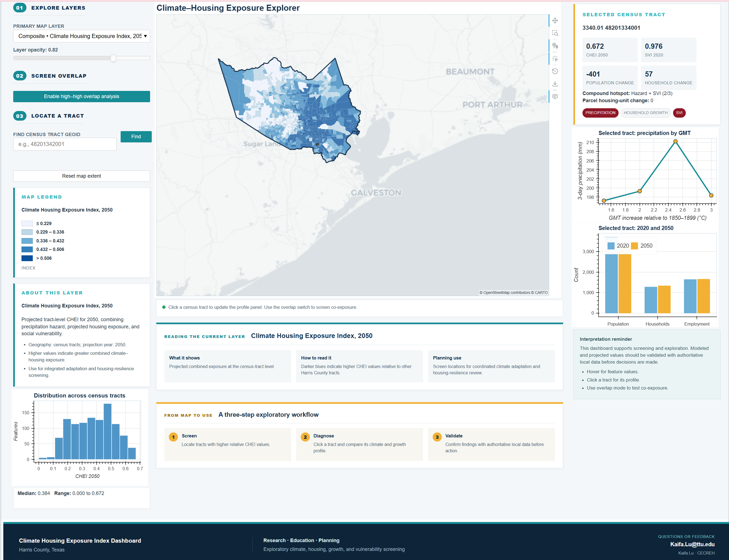Viewport: 729px width, 560px height.
Task: Click step 2 'Diagnose' workflow card
Action: (359, 444)
